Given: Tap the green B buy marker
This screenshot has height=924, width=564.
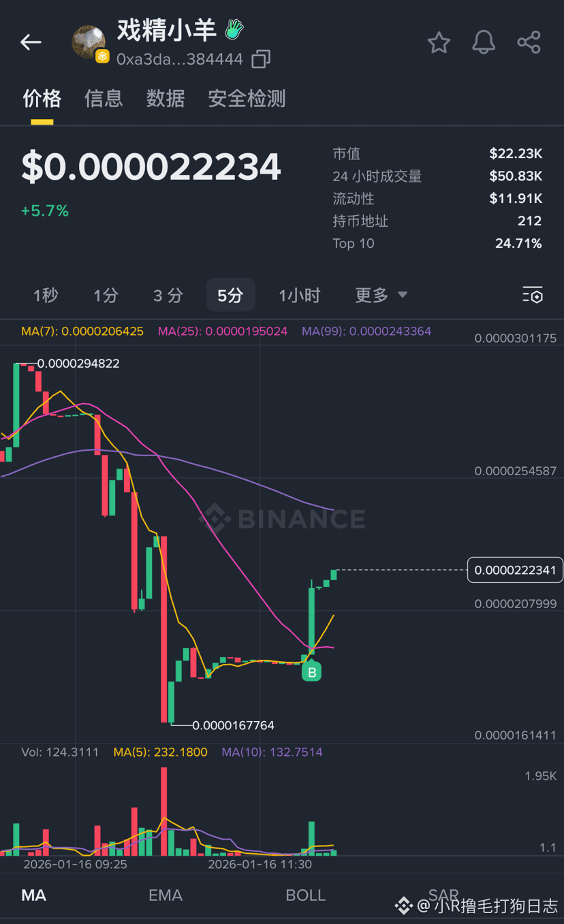Looking at the screenshot, I should coord(312,673).
